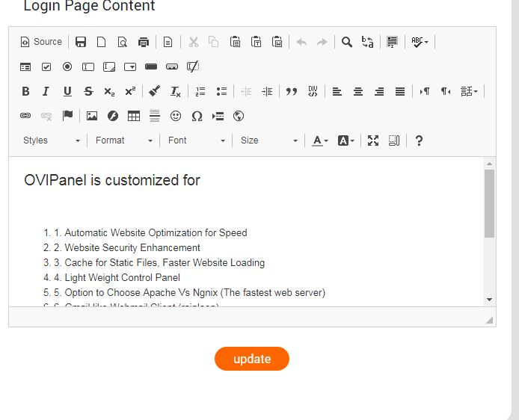The width and height of the screenshot is (519, 420).
Task: Insert Horizontal Line icon
Action: pyautogui.click(x=155, y=116)
